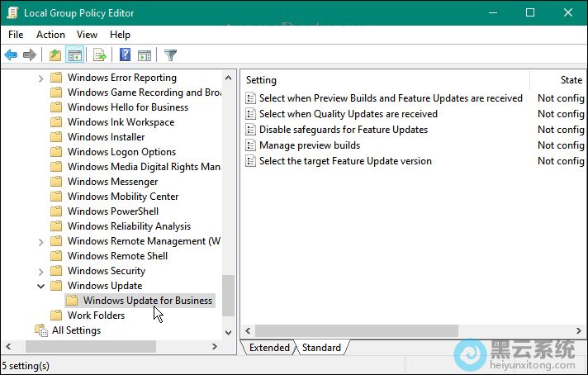Image resolution: width=588 pixels, height=375 pixels.
Task: Expand the Windows Security tree node
Action: click(41, 271)
